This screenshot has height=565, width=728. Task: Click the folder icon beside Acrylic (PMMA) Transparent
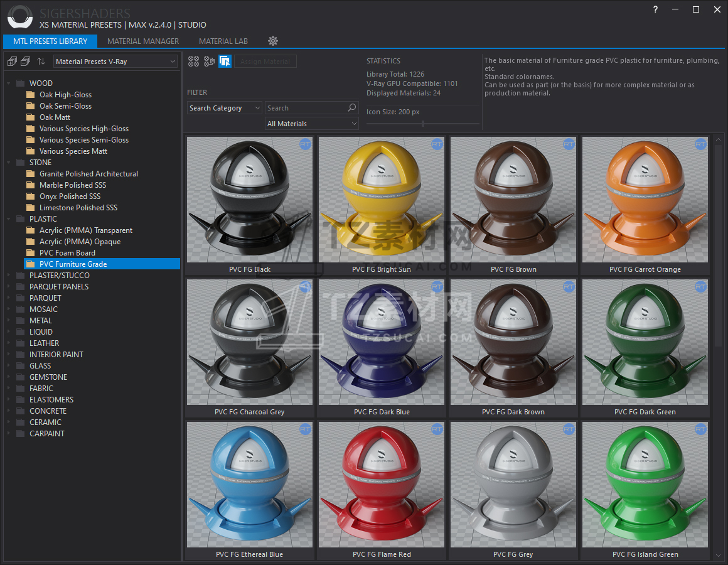point(31,230)
